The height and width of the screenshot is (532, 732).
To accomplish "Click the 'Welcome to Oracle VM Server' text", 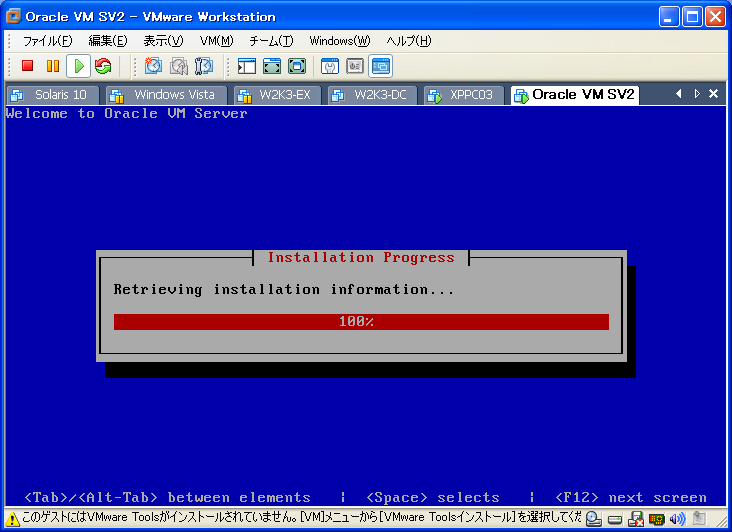I will click(127, 113).
